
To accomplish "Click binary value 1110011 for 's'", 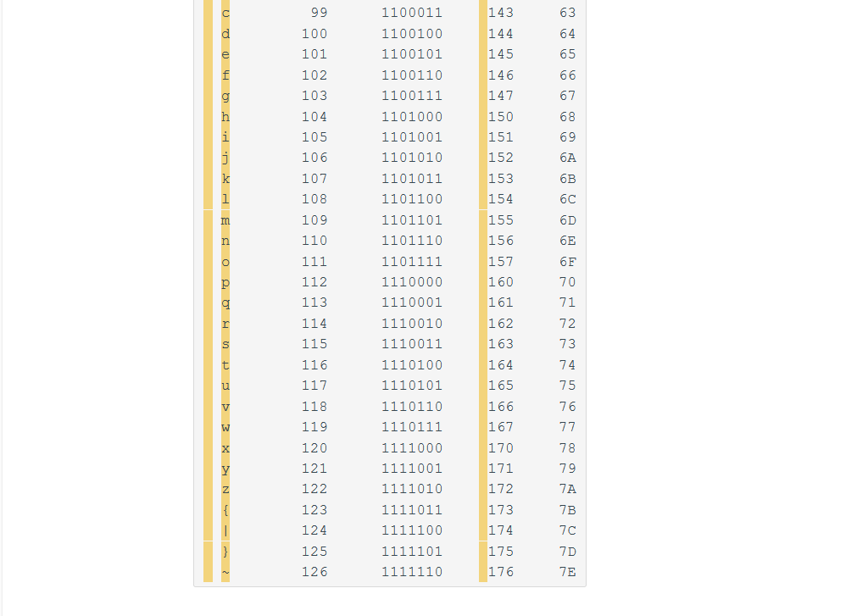I will [412, 343].
